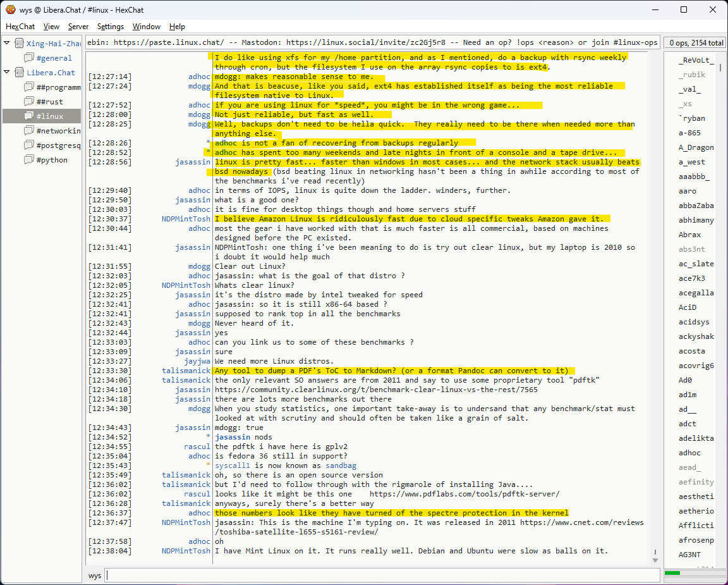Click in the message input box
This screenshot has width=728, height=585.
(379, 576)
